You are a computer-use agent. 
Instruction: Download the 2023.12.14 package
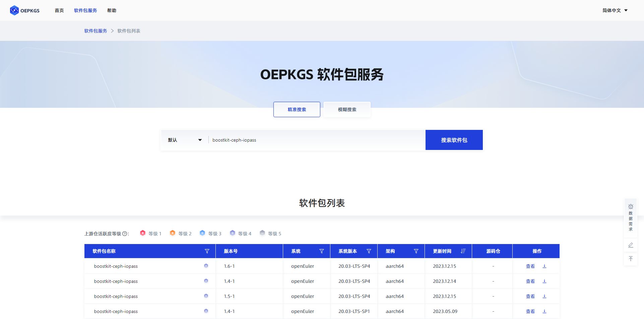click(544, 281)
